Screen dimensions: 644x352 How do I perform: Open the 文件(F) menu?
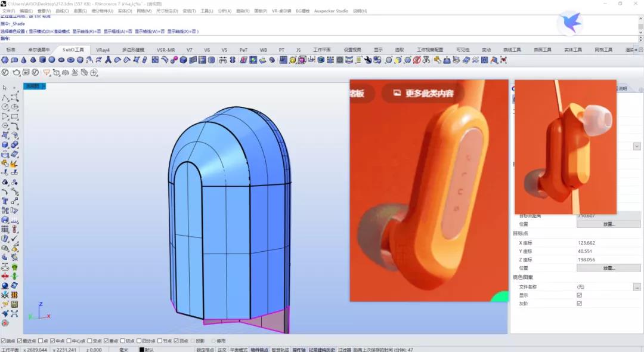(x=8, y=11)
